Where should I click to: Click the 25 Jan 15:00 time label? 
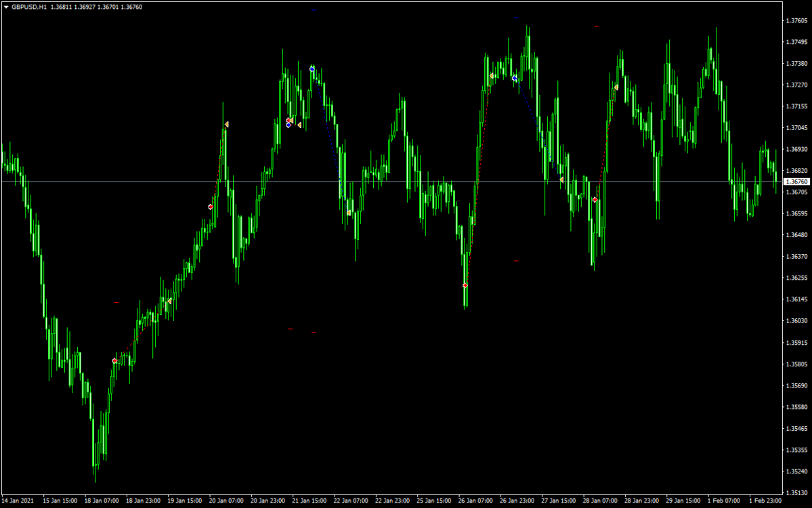pyautogui.click(x=434, y=501)
